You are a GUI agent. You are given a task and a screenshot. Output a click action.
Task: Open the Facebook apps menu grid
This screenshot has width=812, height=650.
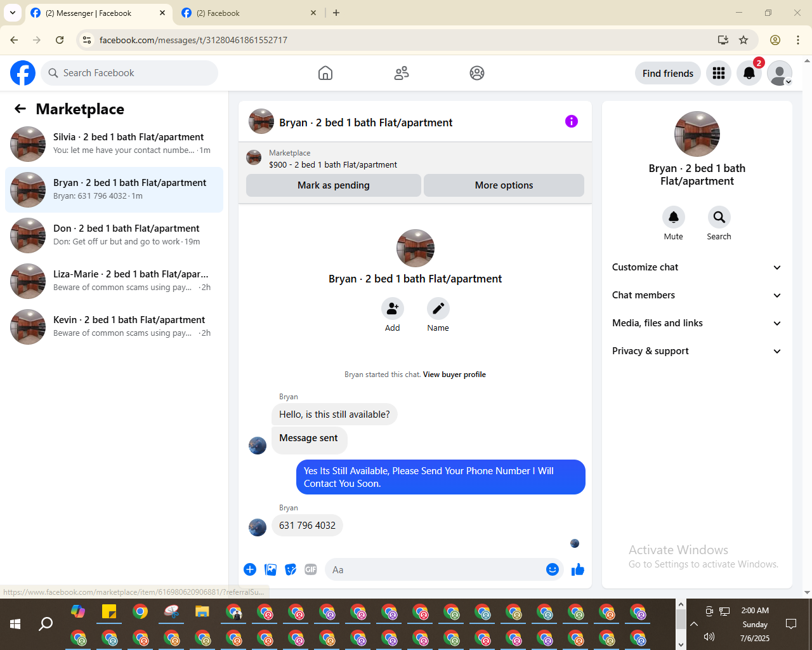pyautogui.click(x=719, y=74)
